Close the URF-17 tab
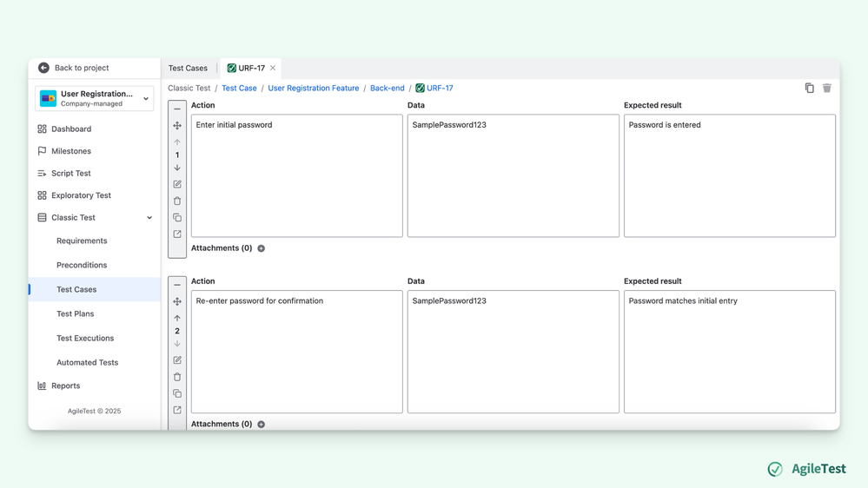The height and width of the screenshot is (488, 868). coord(273,68)
